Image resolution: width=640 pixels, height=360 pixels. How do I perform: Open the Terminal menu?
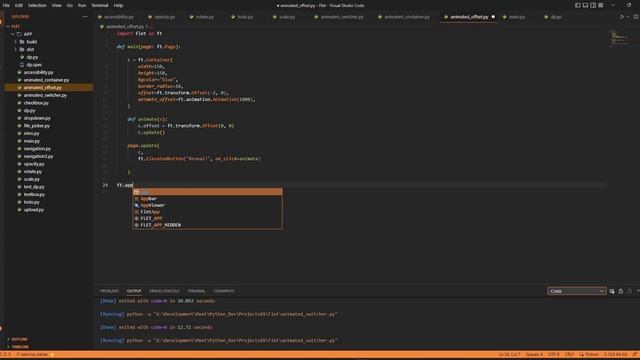click(100, 5)
